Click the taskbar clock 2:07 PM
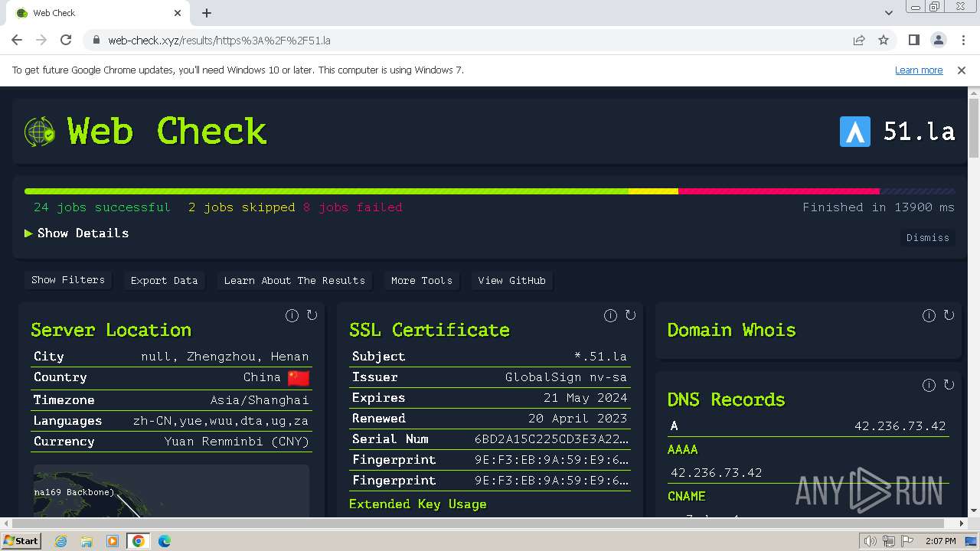Image resolution: width=980 pixels, height=551 pixels. coord(940,541)
